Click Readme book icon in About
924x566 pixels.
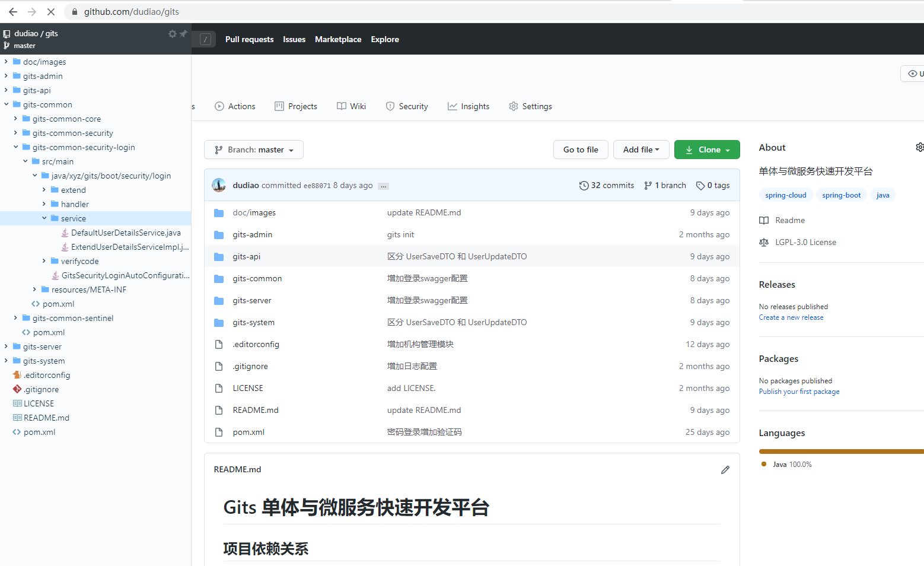click(764, 220)
